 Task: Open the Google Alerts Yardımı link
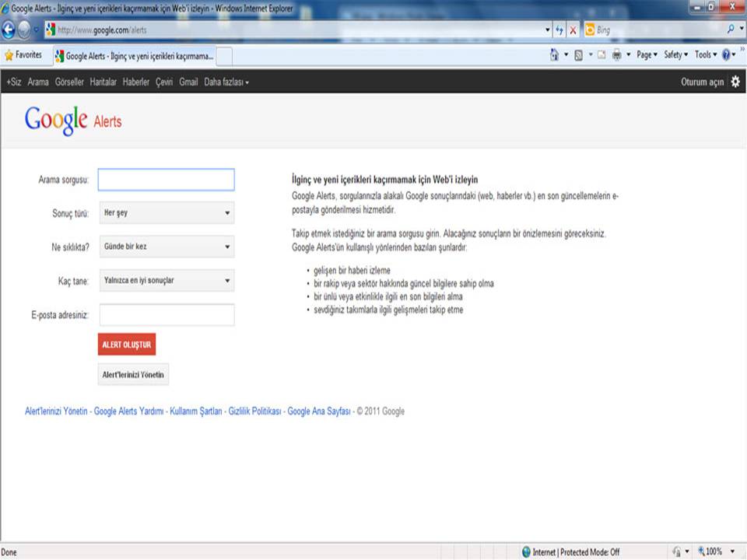[x=128, y=411]
